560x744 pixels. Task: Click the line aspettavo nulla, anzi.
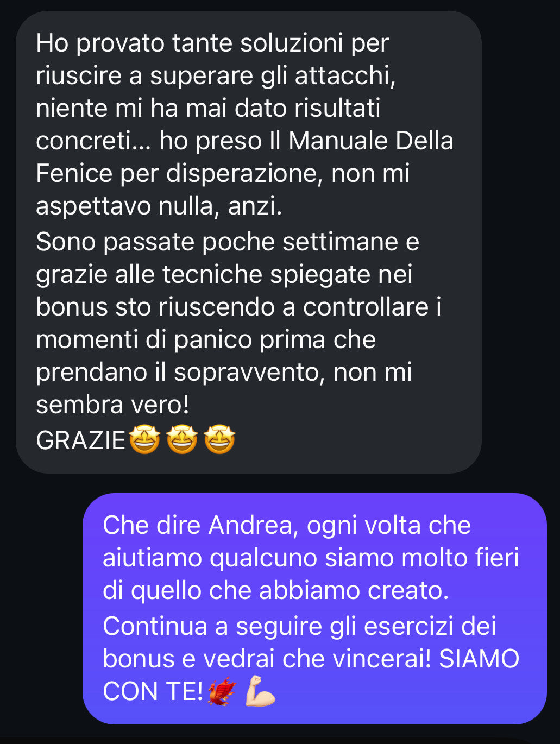coord(159,207)
